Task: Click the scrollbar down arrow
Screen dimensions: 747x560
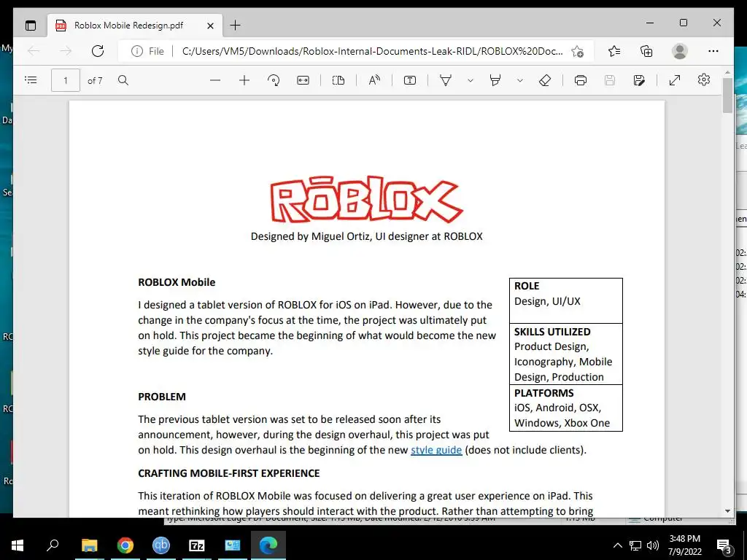Action: click(x=727, y=511)
